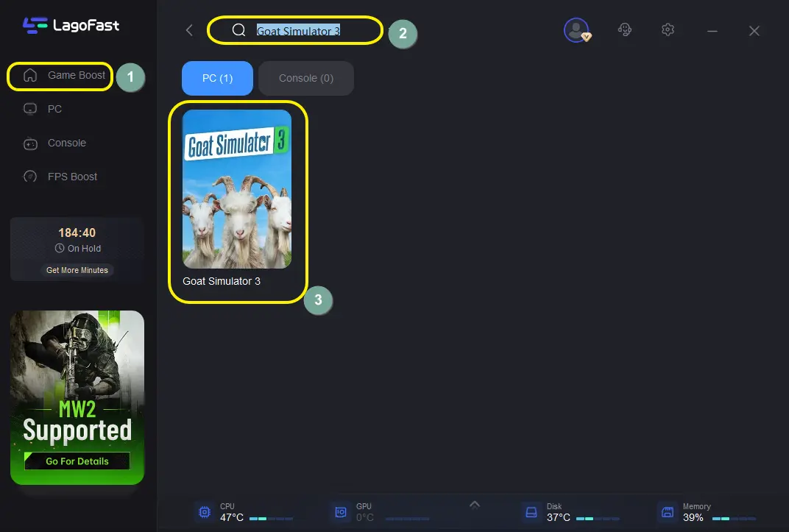
Task: Click the CPU temperature icon
Action: (x=204, y=512)
